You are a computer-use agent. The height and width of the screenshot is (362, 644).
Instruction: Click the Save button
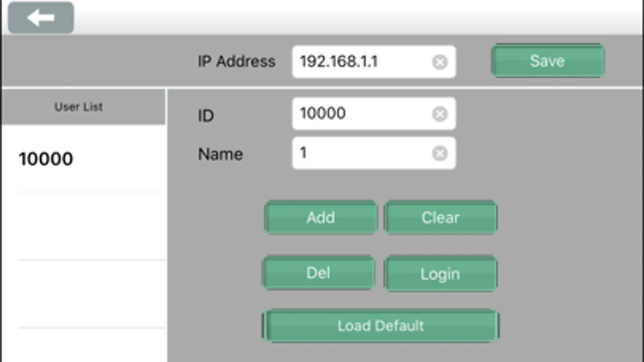548,61
